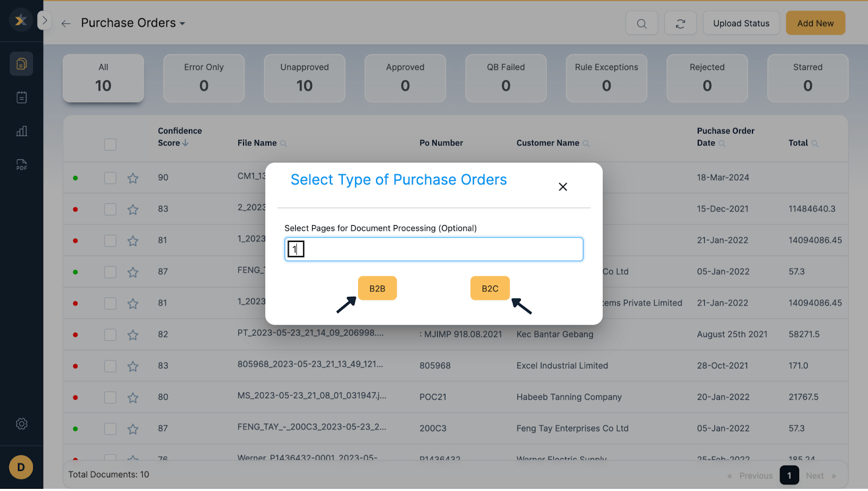
Task: Star the row dated 15-Dec-2021
Action: click(133, 209)
